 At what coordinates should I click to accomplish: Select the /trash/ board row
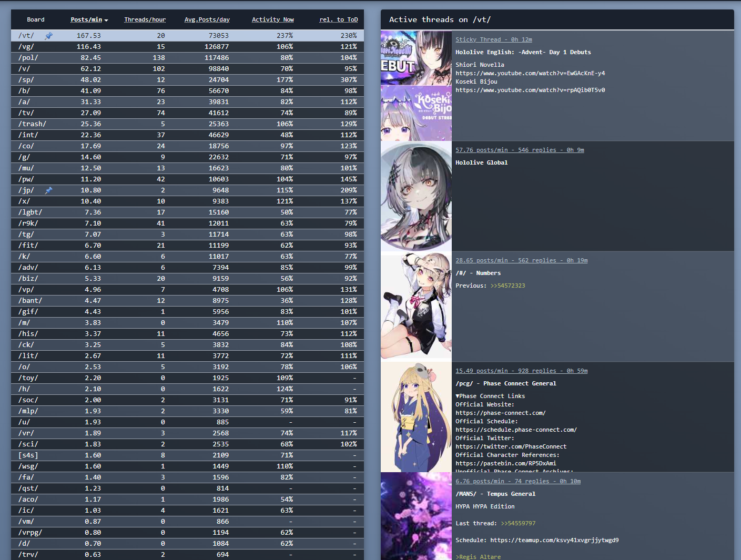click(x=187, y=124)
